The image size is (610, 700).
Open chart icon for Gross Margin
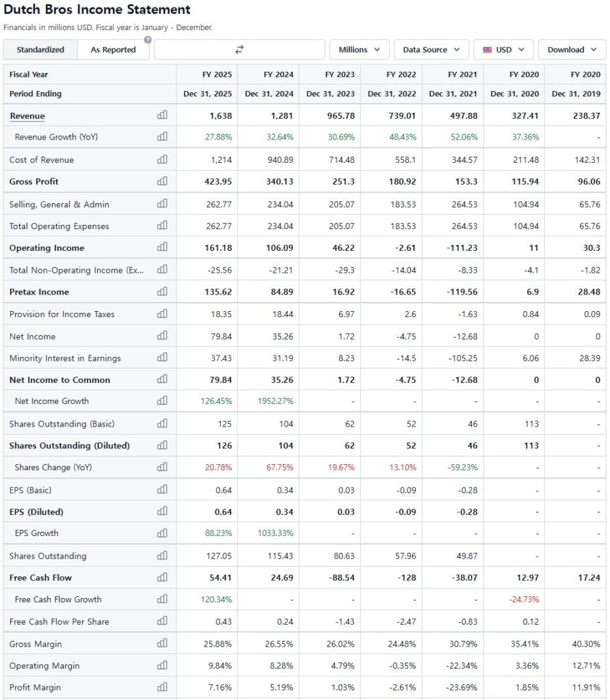click(162, 644)
